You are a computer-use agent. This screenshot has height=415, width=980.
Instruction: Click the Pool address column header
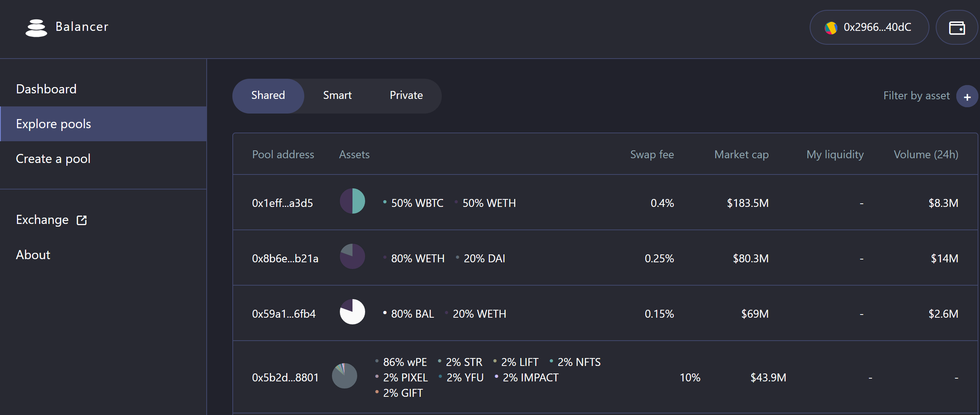[x=283, y=154]
